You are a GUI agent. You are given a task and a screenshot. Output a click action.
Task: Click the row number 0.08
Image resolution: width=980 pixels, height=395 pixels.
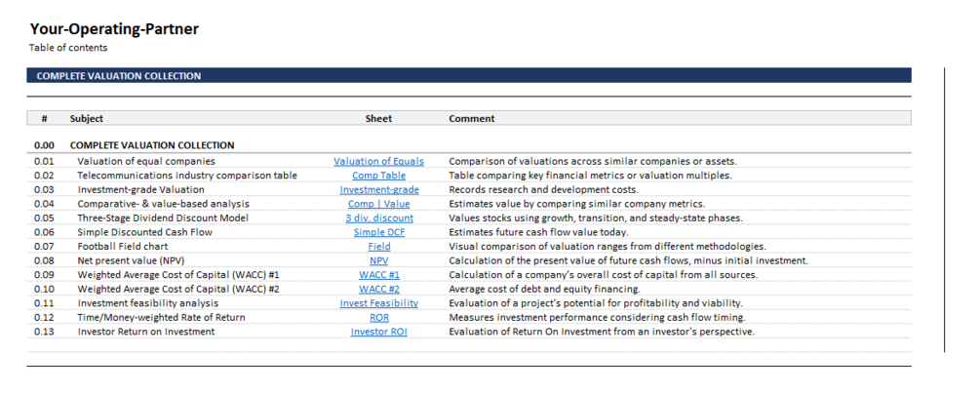coord(45,260)
